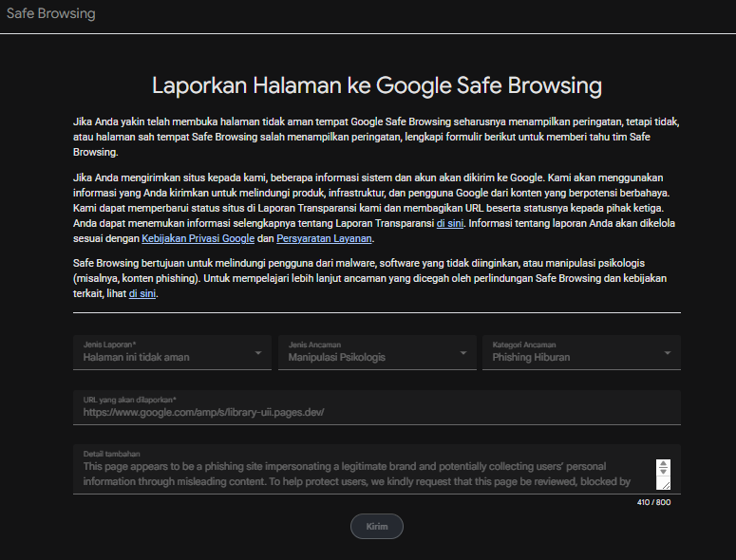
Task: Open the Kebijakan Privasi Google link
Action: [x=198, y=238]
